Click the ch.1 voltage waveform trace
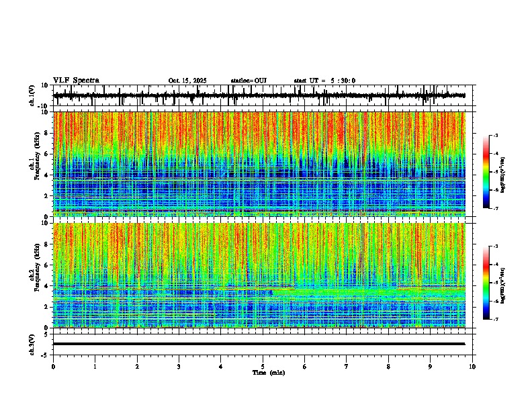This screenshot has width=532, height=411. coord(259,95)
